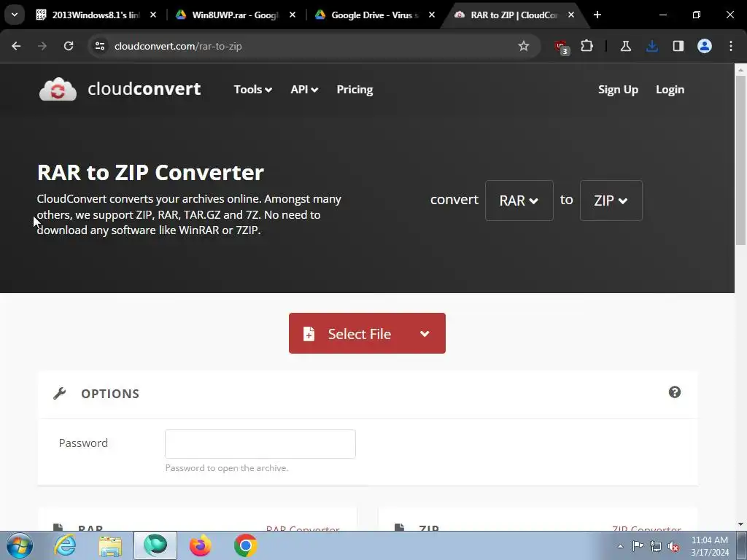The image size is (747, 560).
Task: Launch Internet Explorer from the taskbar
Action: click(65, 545)
